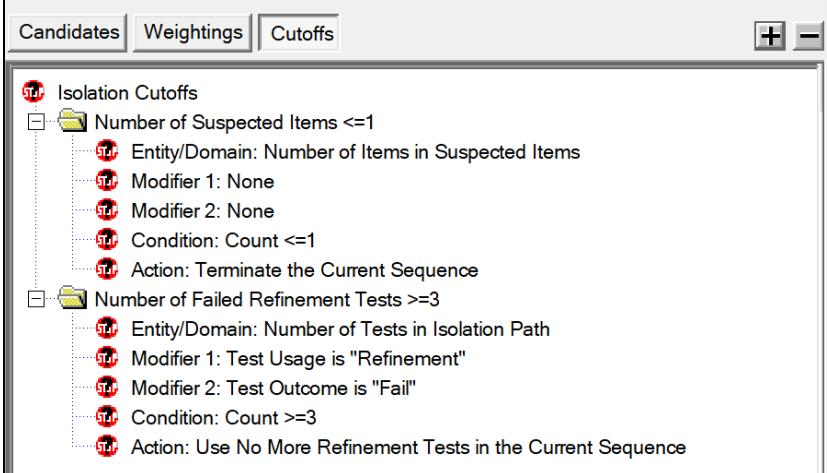Screen dimensions: 827x473
Task: Select Condition: Count >=3 item
Action: 224,418
